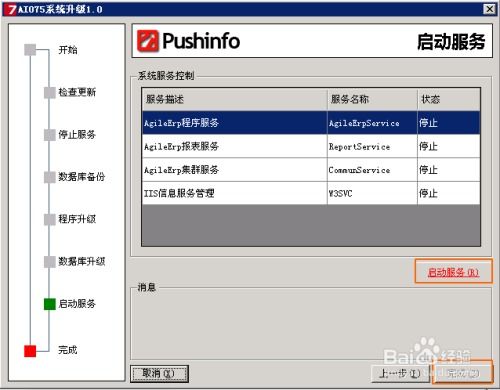Select the AgileErp集群服务 row
Viewport: 500px width, 390px height.
click(311, 170)
